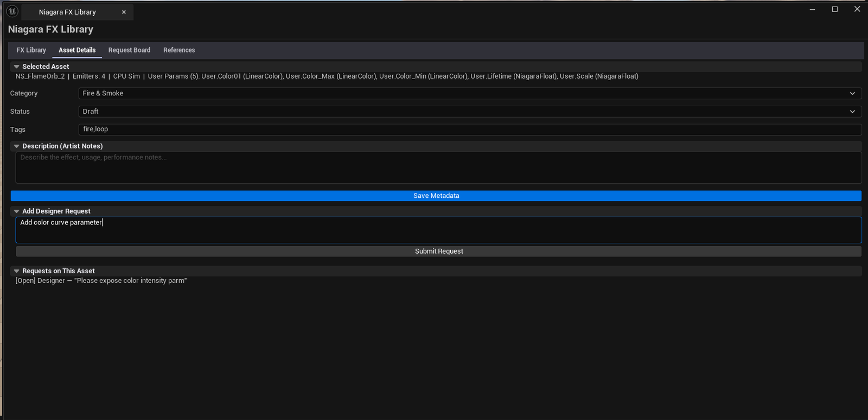
Task: Go to the References tab
Action: pyautogui.click(x=179, y=50)
